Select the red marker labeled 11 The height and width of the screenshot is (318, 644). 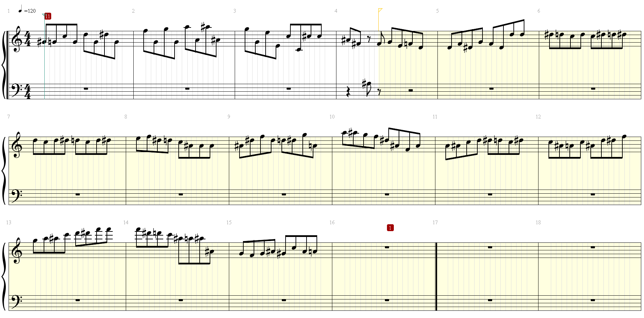pos(48,16)
